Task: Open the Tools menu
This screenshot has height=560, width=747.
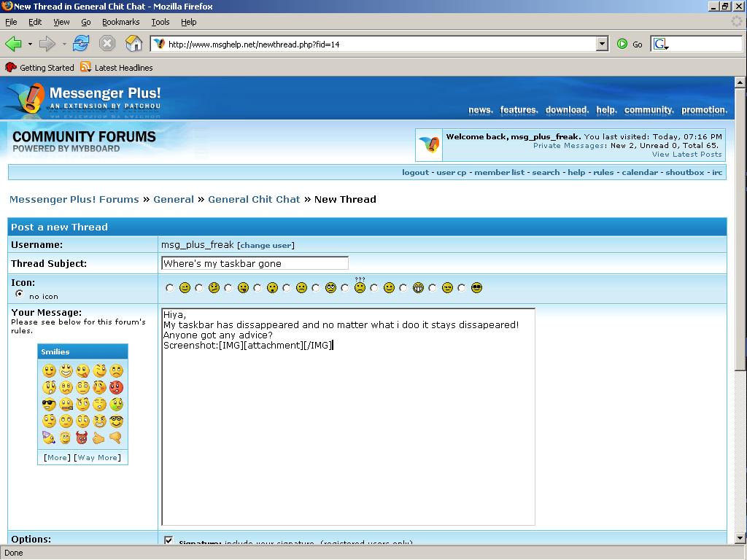Action: (160, 22)
